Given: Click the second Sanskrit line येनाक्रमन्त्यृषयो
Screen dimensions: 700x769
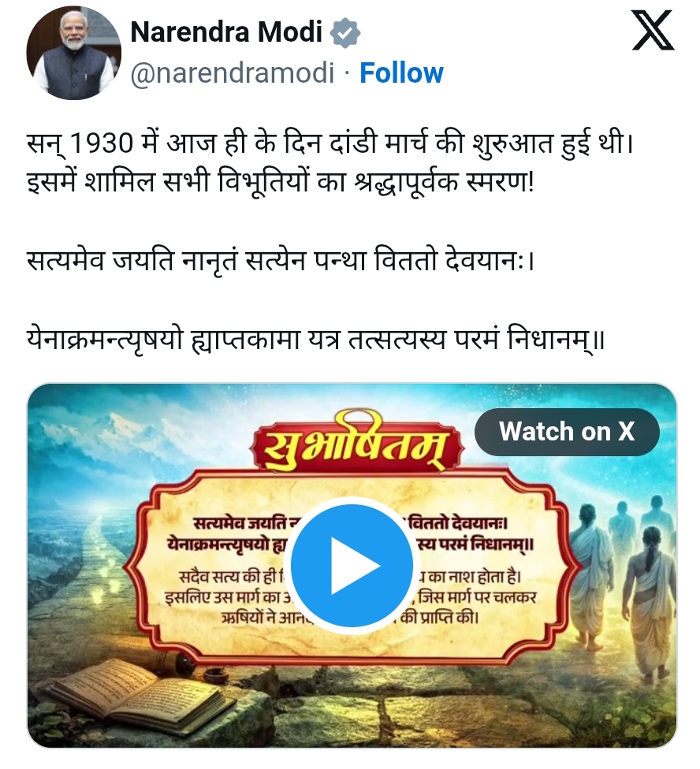Looking at the screenshot, I should [x=315, y=340].
